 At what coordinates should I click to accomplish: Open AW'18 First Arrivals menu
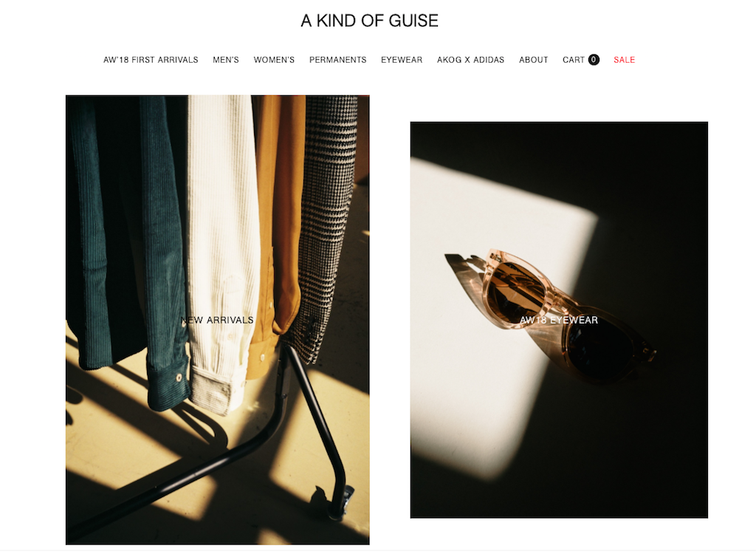coord(151,60)
